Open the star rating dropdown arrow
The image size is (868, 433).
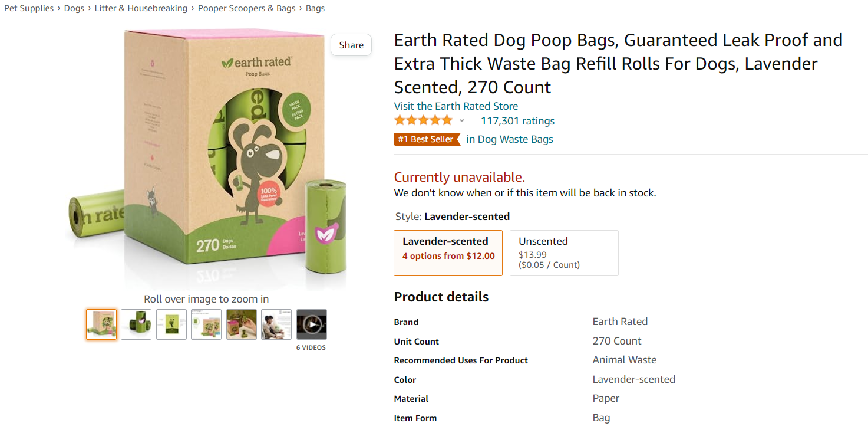462,121
